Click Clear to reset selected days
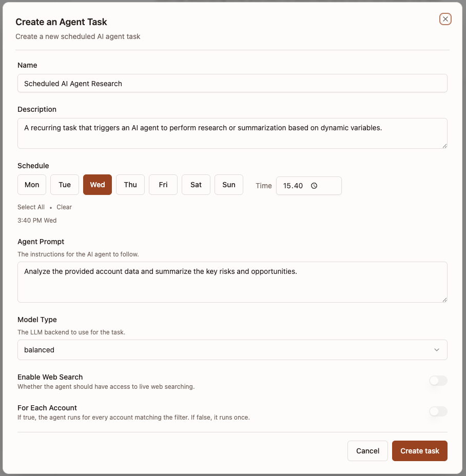The height and width of the screenshot is (476, 466). click(64, 207)
